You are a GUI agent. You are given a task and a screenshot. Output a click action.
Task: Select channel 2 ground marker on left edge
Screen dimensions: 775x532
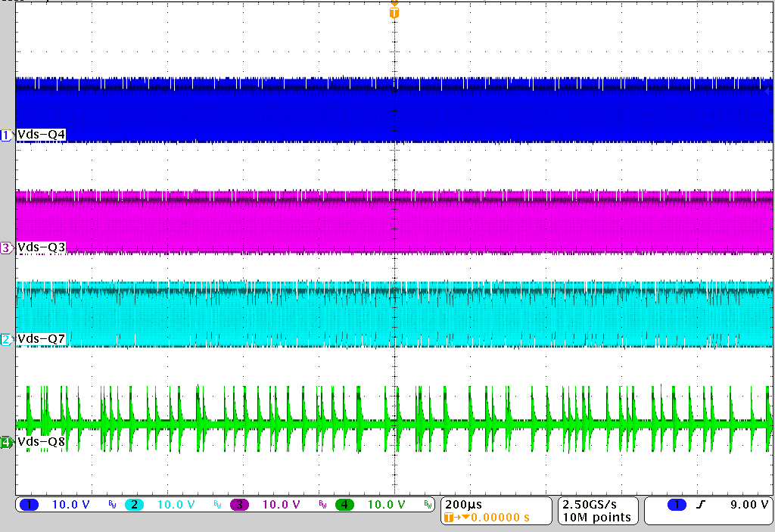[x=6, y=339]
